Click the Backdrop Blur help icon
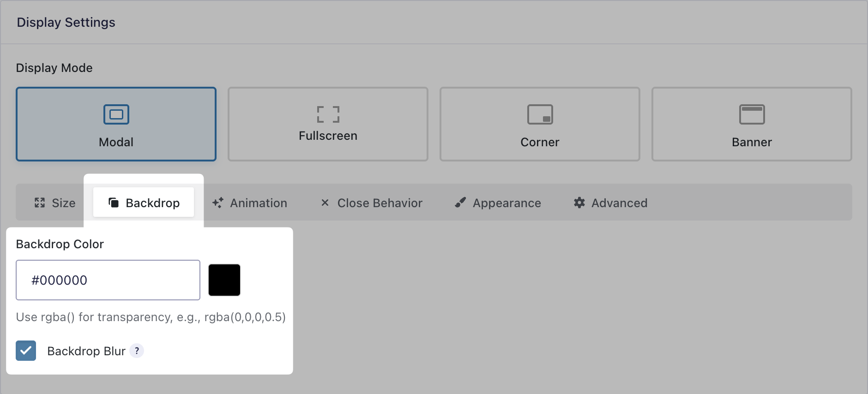Screen dimensions: 868x394 (x=137, y=351)
